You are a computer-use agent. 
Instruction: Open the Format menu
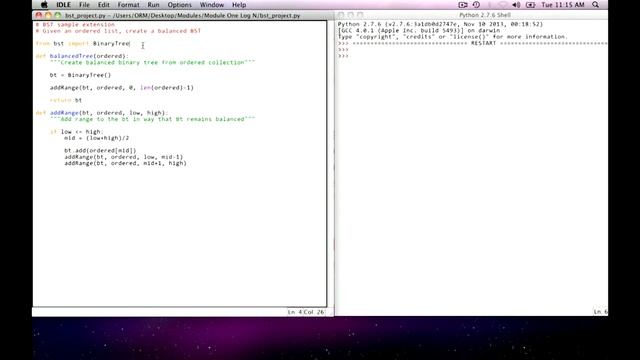point(129,5)
